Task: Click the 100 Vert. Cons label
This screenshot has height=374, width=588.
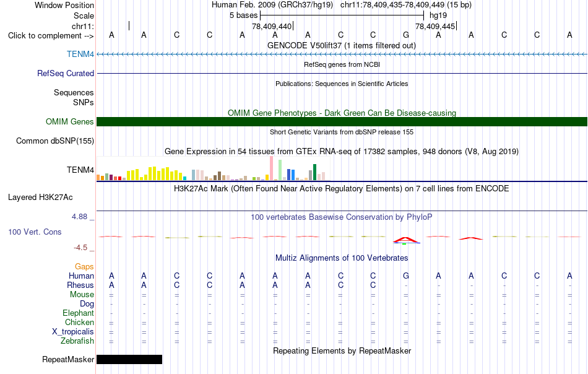Action: [x=35, y=232]
